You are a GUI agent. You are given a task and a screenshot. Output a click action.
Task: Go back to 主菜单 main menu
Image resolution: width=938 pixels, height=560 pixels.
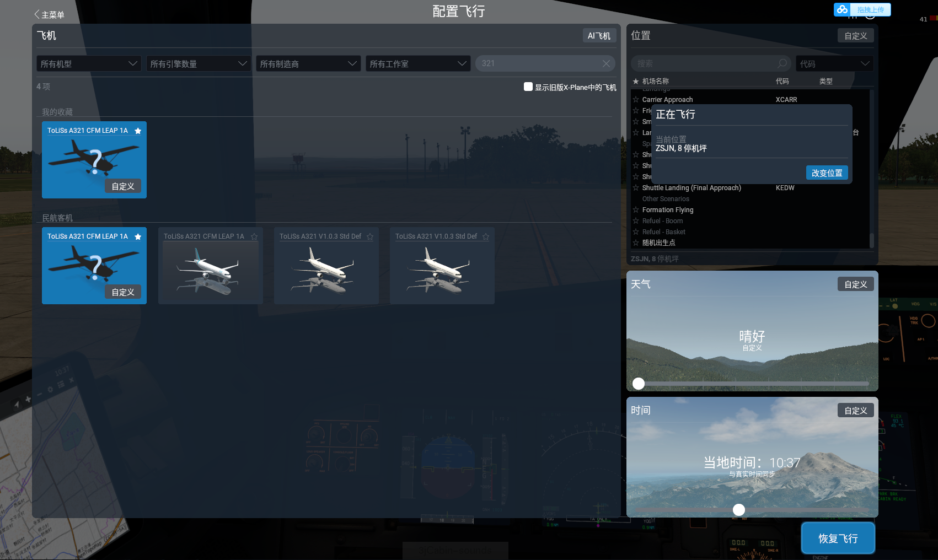[50, 15]
